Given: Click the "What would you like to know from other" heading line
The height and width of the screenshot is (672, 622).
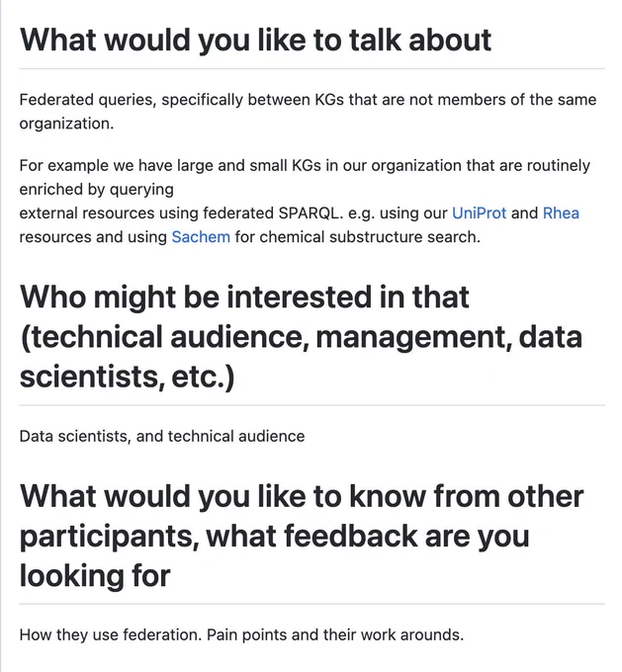Looking at the screenshot, I should 302,496.
